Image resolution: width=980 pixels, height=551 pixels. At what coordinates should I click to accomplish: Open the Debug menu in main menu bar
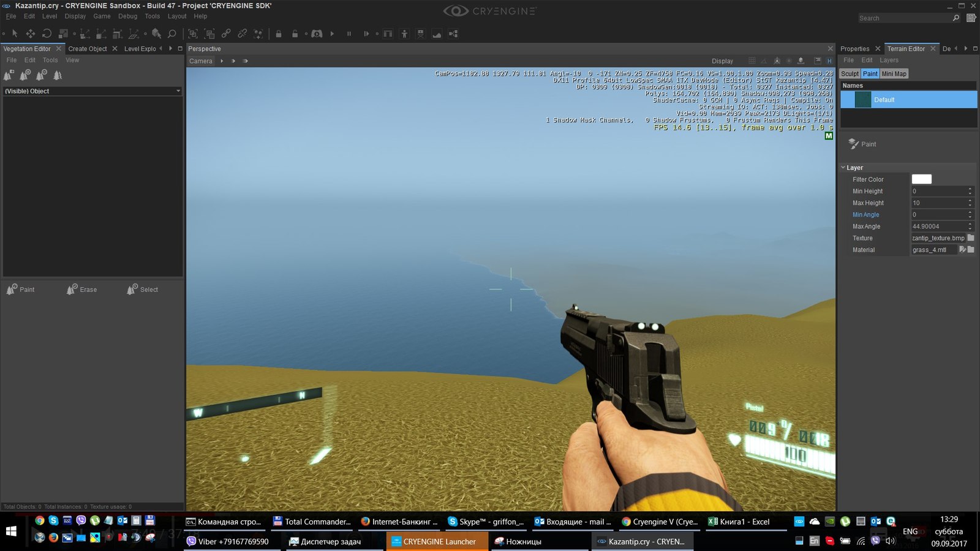[x=127, y=17]
